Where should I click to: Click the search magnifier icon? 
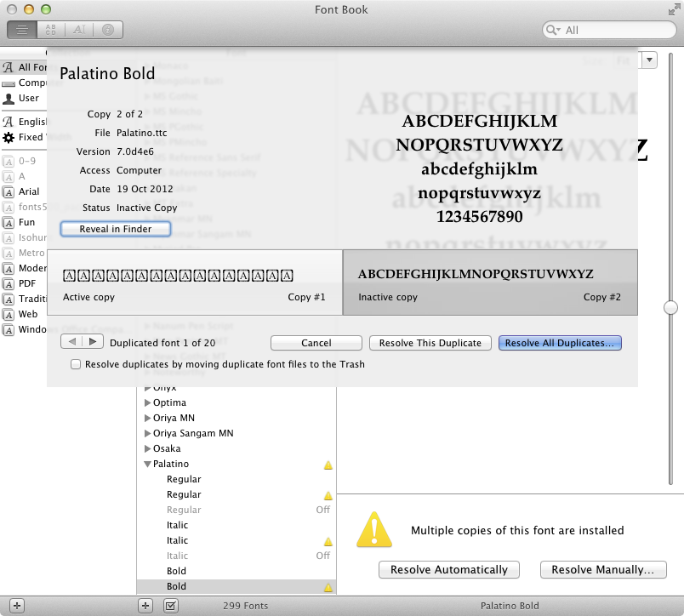coord(553,30)
